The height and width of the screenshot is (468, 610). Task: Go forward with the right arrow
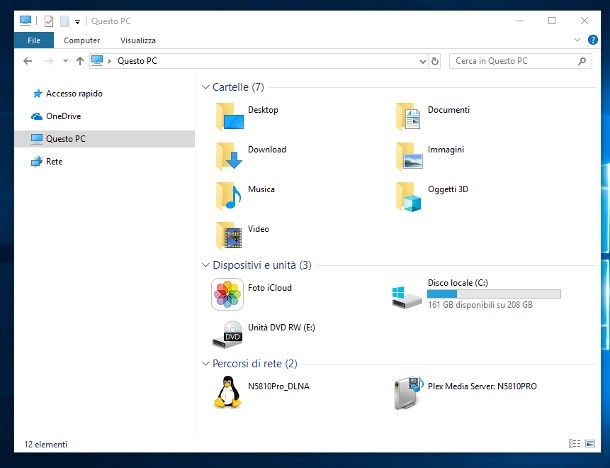(x=49, y=61)
